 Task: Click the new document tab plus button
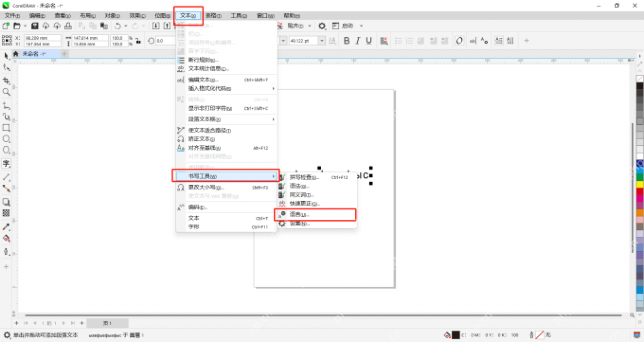[64, 54]
